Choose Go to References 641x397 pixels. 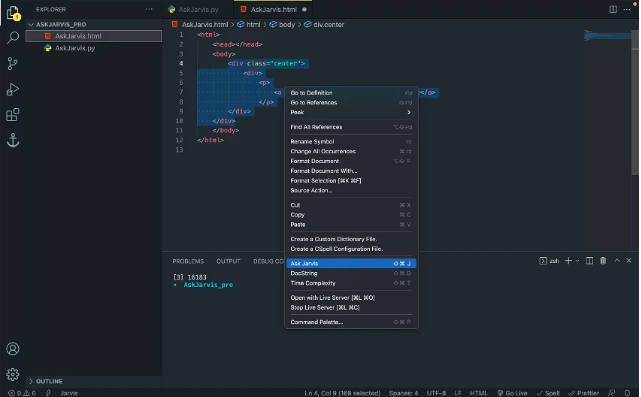pyautogui.click(x=351, y=103)
